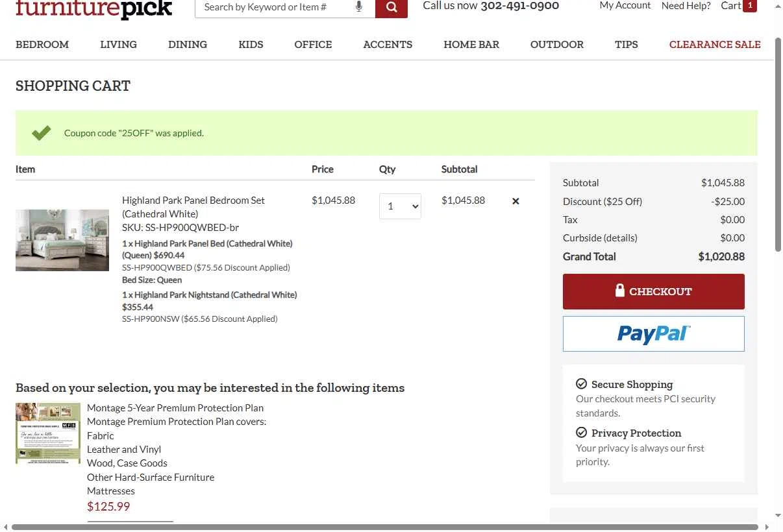Click coupon code applied message
783x532 pixels.
[134, 134]
